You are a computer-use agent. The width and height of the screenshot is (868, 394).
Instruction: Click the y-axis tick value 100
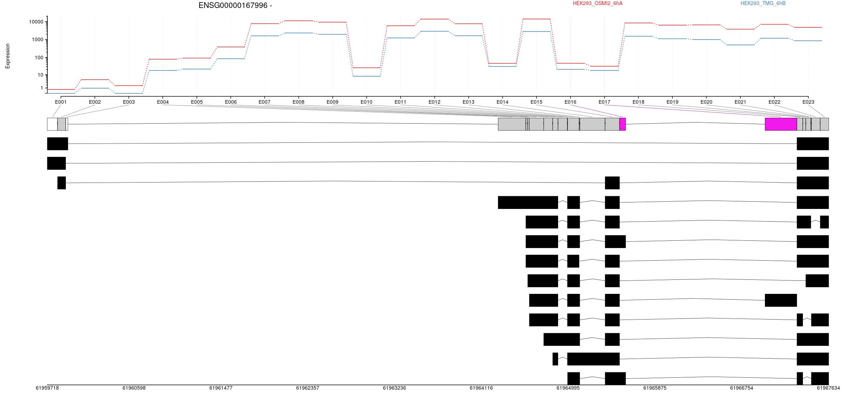click(x=39, y=58)
